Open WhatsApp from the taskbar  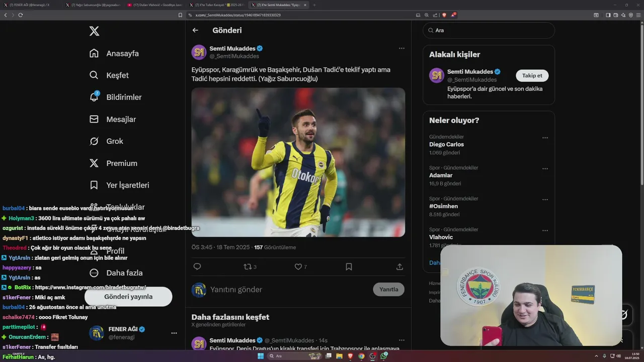click(x=384, y=356)
